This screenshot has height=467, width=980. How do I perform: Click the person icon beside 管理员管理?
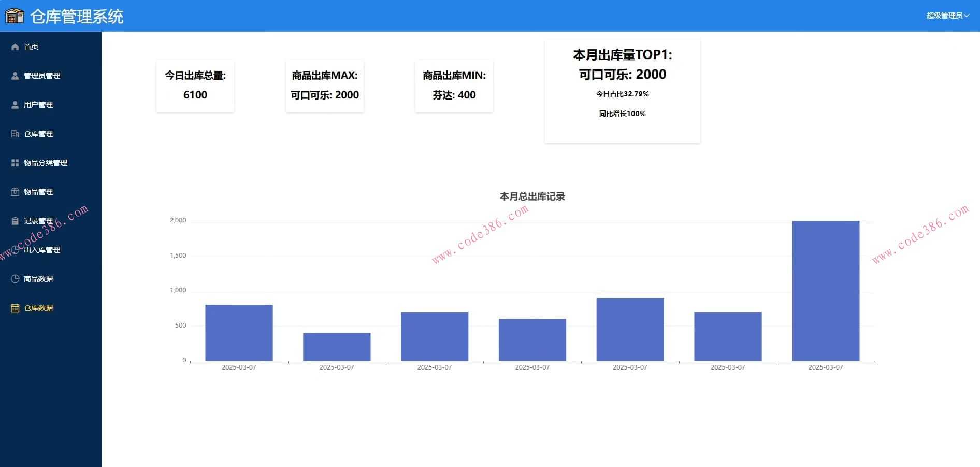[x=15, y=76]
